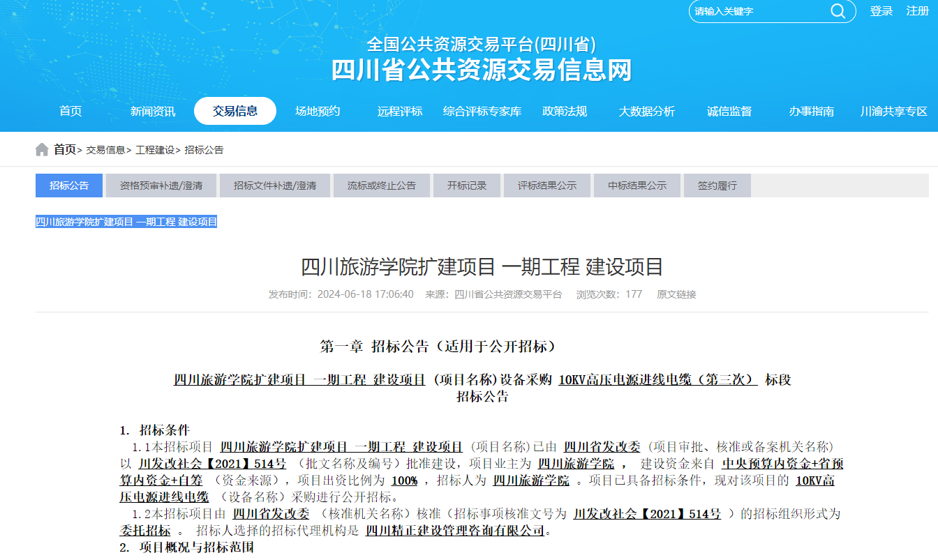Select 交易信息 navigation item

pos(235,111)
